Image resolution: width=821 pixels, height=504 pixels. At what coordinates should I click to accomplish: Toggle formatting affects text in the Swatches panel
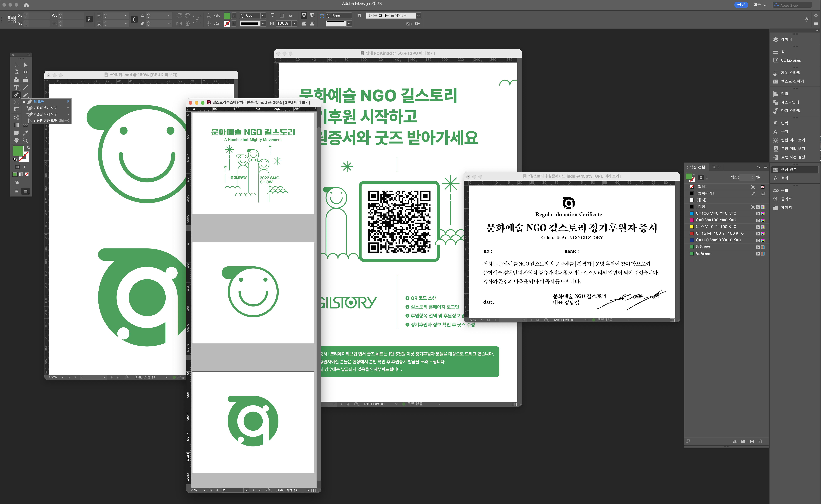(x=707, y=177)
